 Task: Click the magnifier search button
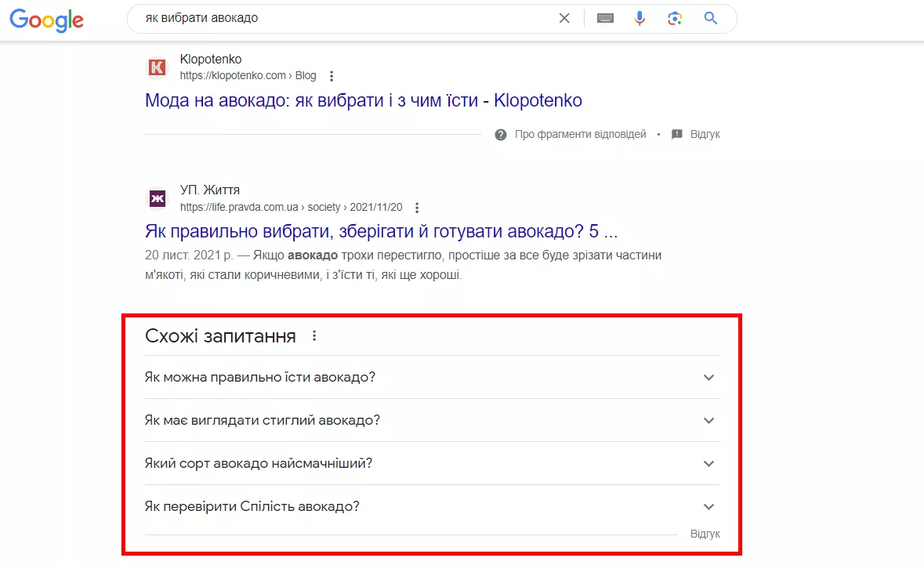(x=711, y=18)
